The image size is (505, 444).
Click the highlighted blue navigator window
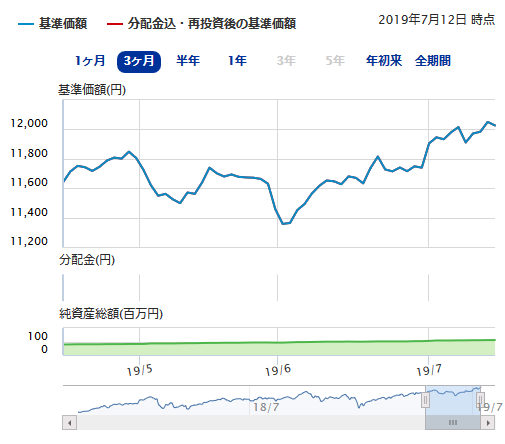coord(453,400)
